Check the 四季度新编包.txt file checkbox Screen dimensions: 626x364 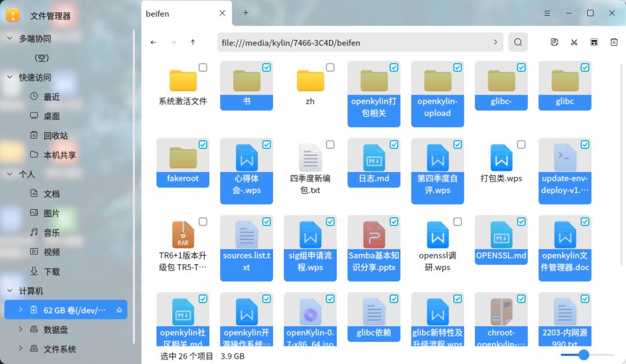pyautogui.click(x=330, y=144)
